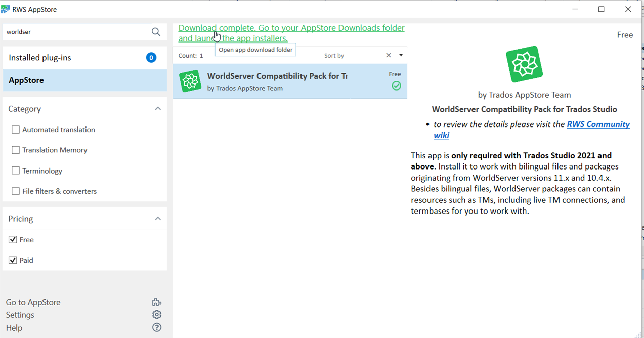Click inside the plugin search field
The image size is (644, 338).
(x=76, y=31)
